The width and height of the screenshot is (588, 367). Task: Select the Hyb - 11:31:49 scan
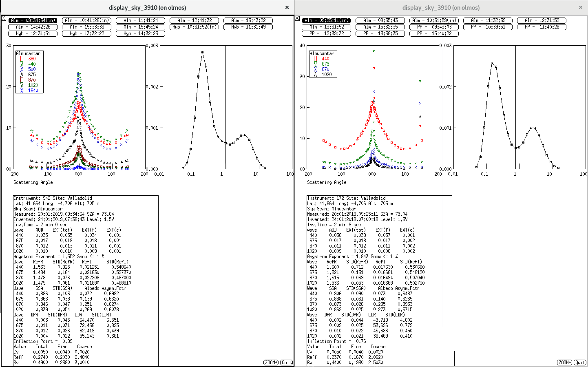pos(248,27)
